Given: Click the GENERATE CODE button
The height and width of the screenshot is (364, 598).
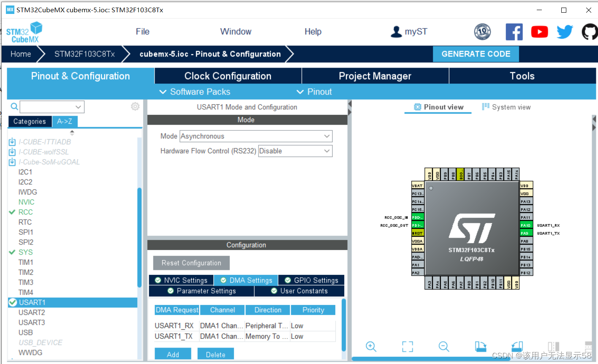Looking at the screenshot, I should point(476,54).
